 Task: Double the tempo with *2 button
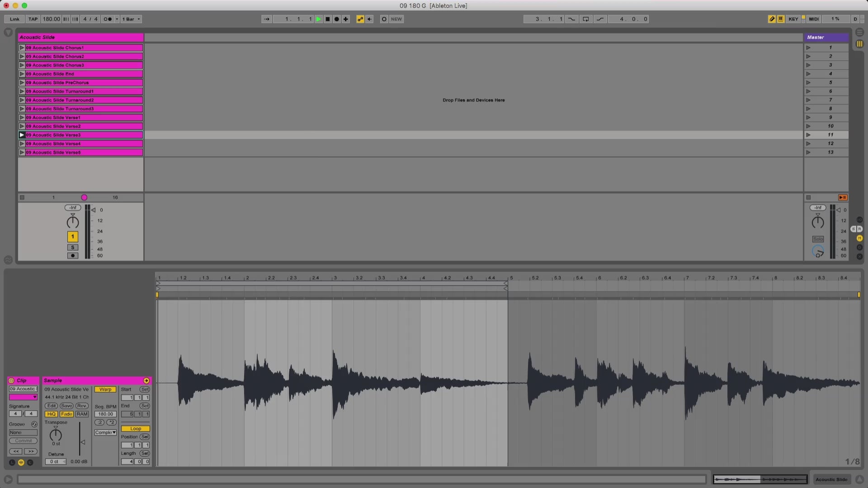tap(111, 422)
